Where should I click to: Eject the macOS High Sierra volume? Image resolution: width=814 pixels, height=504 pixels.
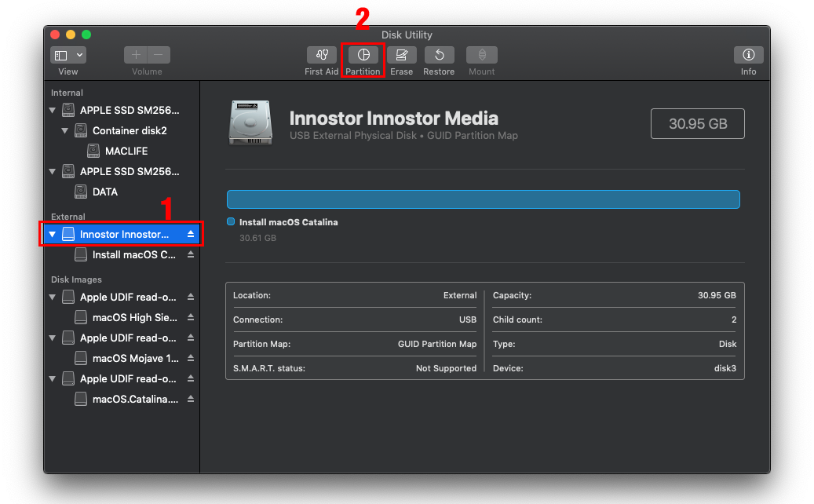(191, 317)
